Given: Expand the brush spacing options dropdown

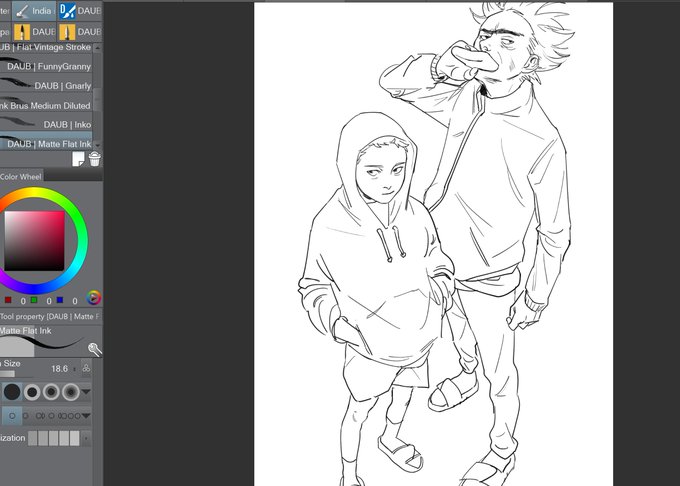Looking at the screenshot, I should click(x=86, y=416).
